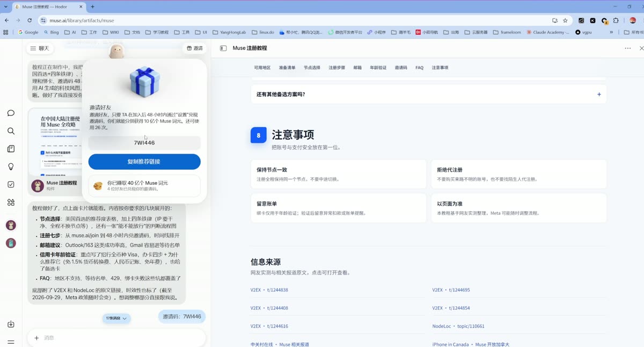The height and width of the screenshot is (347, 644).
Task: Expand the 17条消息 messages dropdown
Action: 116,319
